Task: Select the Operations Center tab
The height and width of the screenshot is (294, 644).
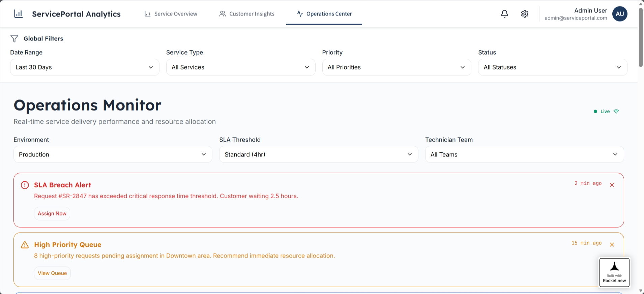Action: coord(324,14)
